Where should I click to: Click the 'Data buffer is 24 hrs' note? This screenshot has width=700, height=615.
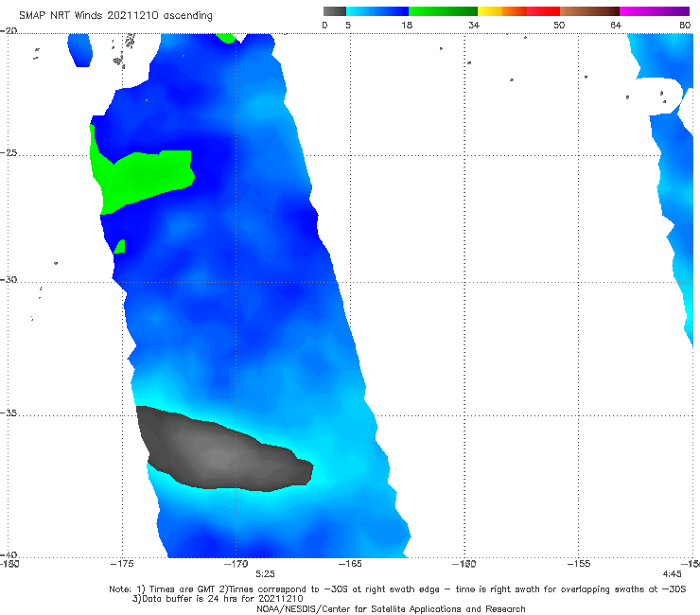pyautogui.click(x=218, y=599)
